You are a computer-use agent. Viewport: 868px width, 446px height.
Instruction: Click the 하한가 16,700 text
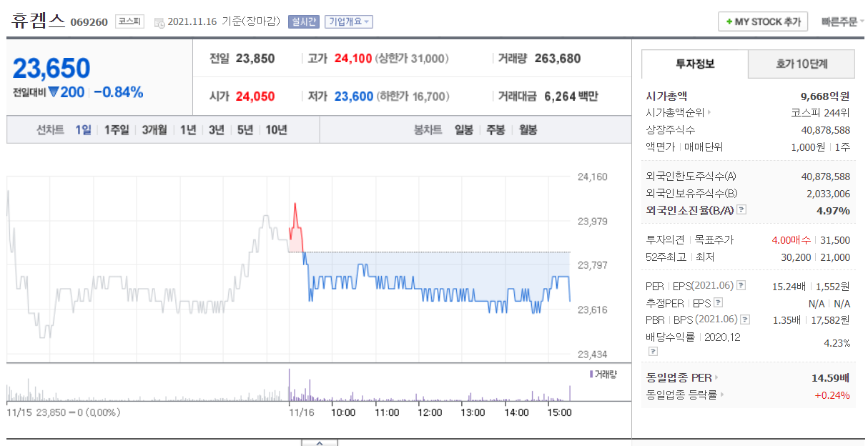click(x=413, y=96)
